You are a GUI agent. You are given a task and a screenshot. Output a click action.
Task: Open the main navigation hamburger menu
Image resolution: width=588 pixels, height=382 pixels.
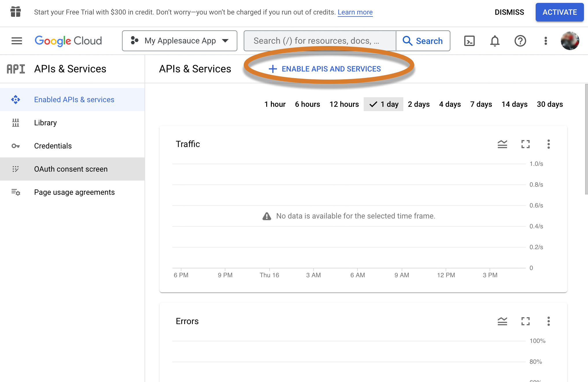17,41
